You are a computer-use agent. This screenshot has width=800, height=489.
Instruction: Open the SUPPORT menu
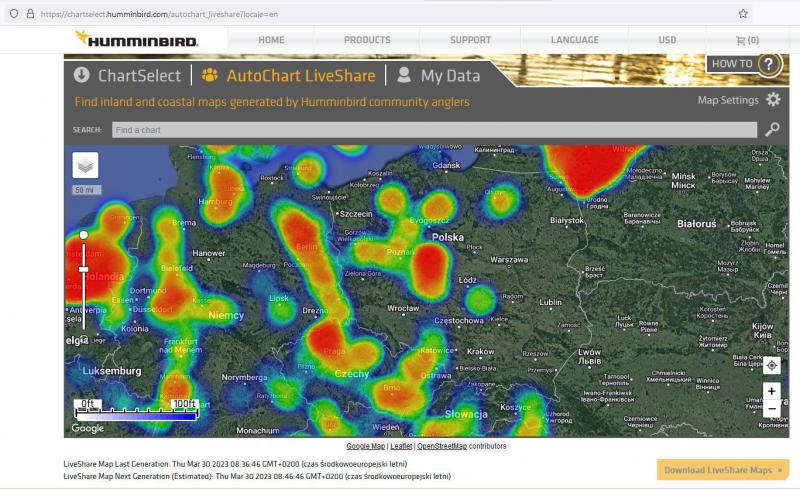pos(470,40)
